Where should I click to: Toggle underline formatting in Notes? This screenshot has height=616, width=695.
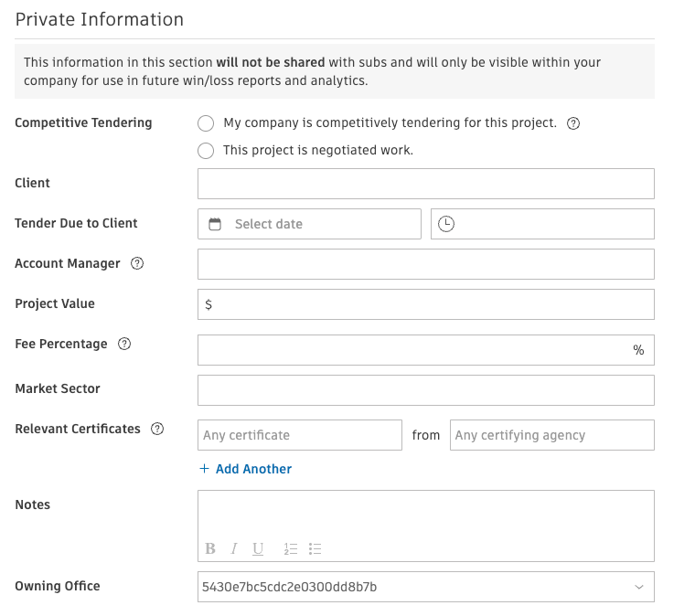pos(258,548)
